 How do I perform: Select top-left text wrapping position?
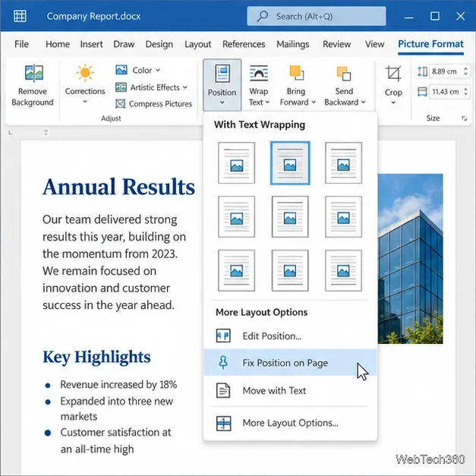coord(237,163)
